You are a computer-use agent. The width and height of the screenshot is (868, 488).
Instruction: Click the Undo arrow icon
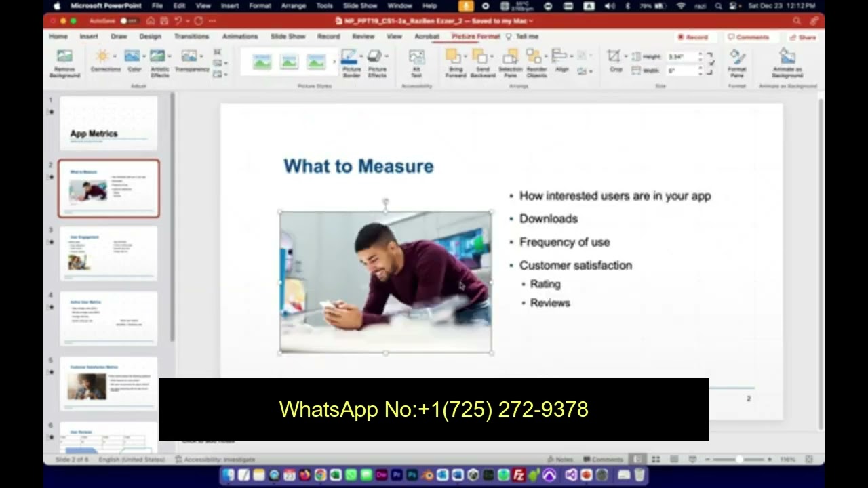click(178, 21)
